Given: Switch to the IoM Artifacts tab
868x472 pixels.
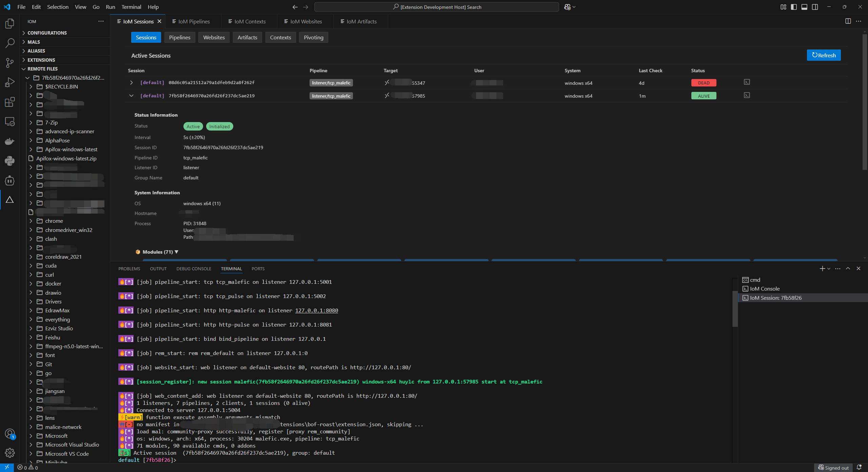Looking at the screenshot, I should (x=361, y=21).
